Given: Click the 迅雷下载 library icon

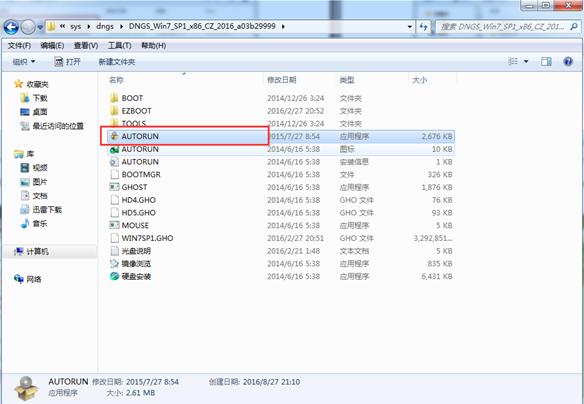Looking at the screenshot, I should (25, 210).
